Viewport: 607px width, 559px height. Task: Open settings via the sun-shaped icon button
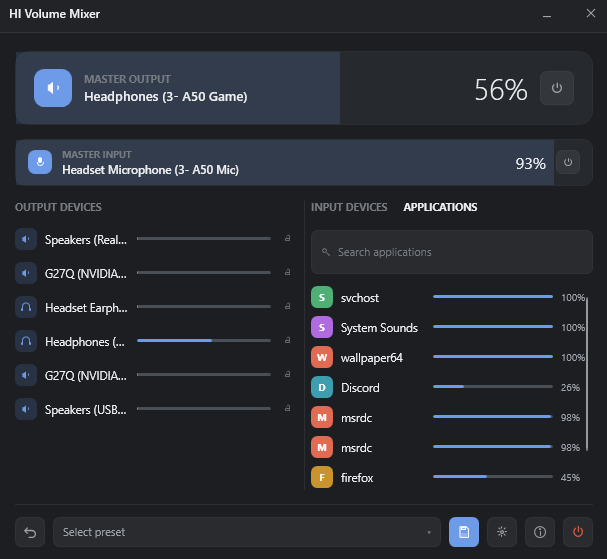502,532
